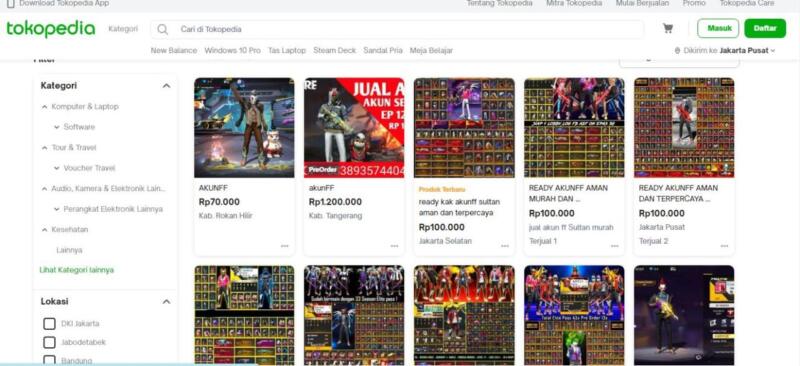This screenshot has height=366, width=800.
Task: Open thumbnail of READY AKUNFF AMAN MURAH
Action: click(x=574, y=128)
